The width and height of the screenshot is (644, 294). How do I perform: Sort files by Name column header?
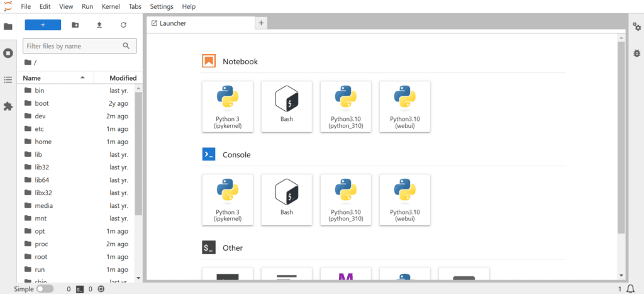pos(55,77)
